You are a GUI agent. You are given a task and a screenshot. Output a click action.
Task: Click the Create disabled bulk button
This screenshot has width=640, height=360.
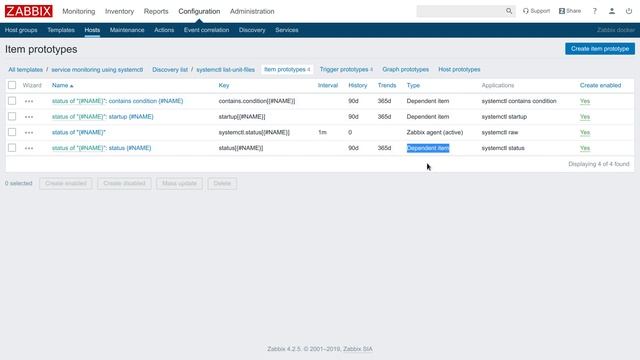tap(124, 183)
